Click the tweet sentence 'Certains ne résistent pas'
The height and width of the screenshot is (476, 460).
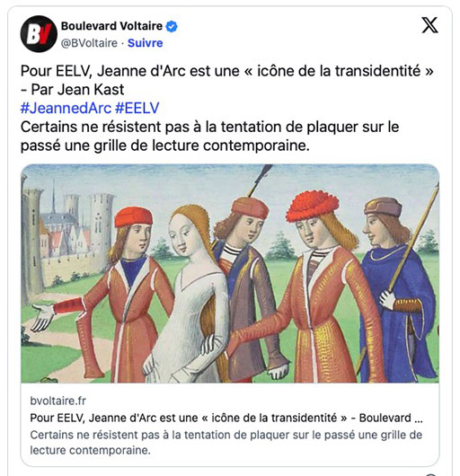[209, 127]
